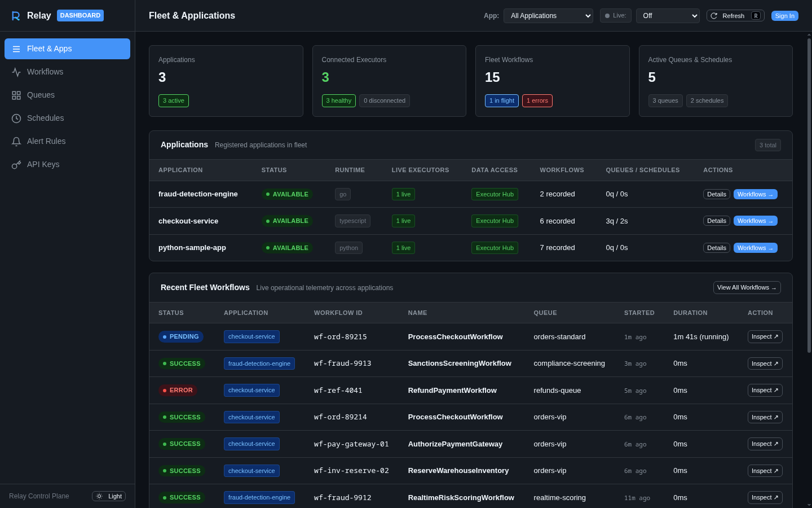The image size is (812, 508).
Task: Click the ERROR status badge
Action: pos(178,390)
